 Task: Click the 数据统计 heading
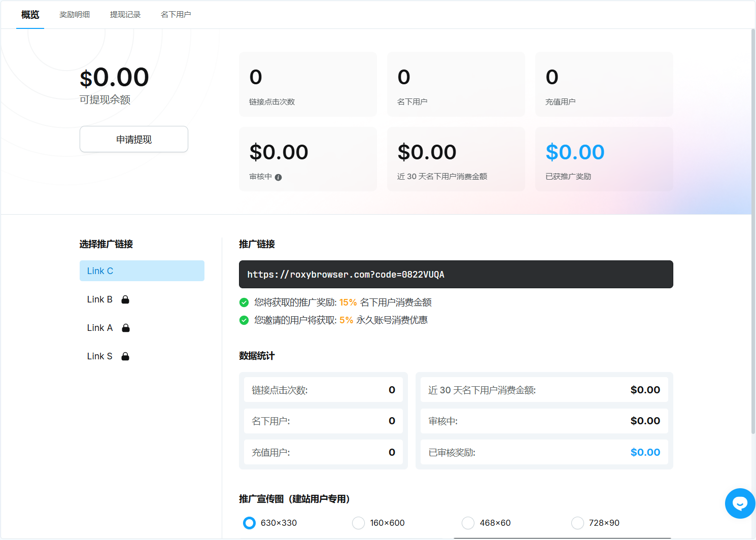[257, 356]
